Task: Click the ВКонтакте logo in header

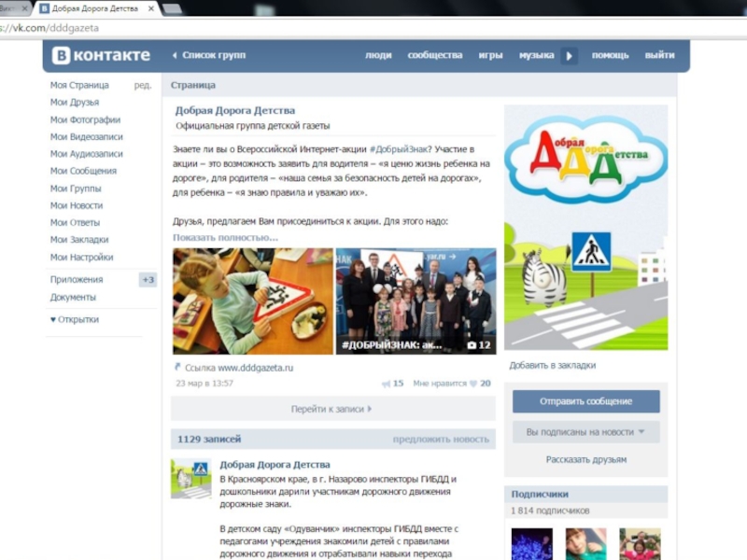Action: tap(101, 55)
